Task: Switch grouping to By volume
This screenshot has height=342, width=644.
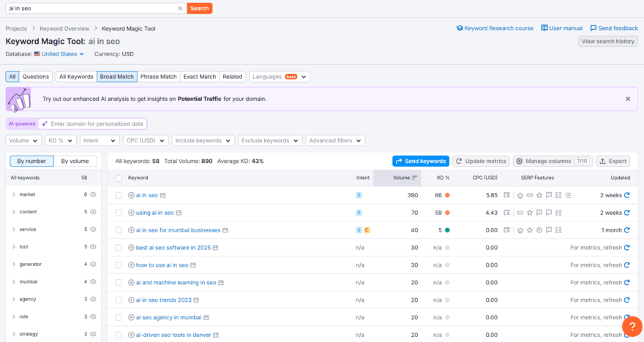Action: click(75, 161)
